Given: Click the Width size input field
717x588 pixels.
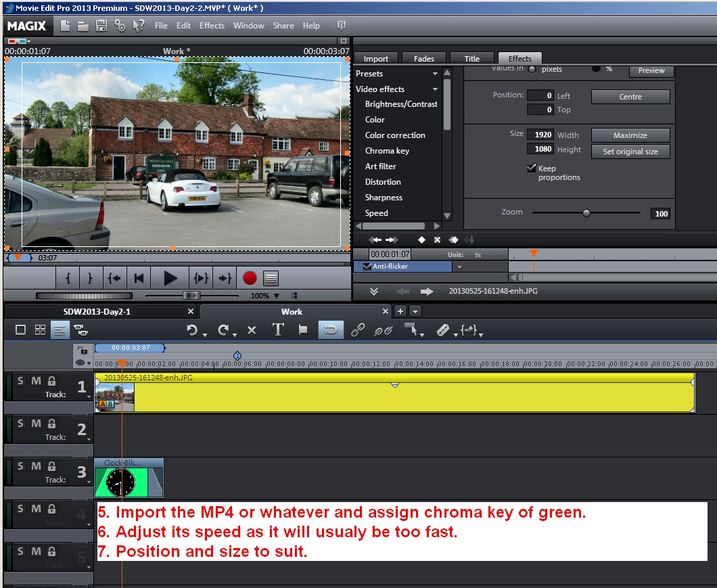Looking at the screenshot, I should [x=540, y=135].
